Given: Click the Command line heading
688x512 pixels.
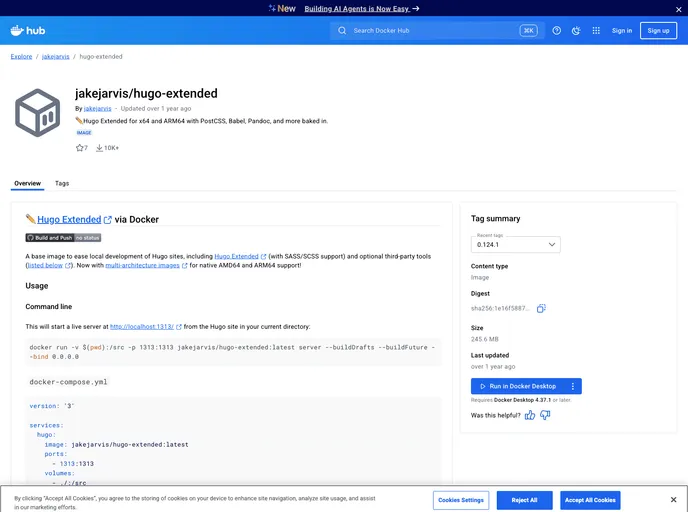Looking at the screenshot, I should point(49,307).
